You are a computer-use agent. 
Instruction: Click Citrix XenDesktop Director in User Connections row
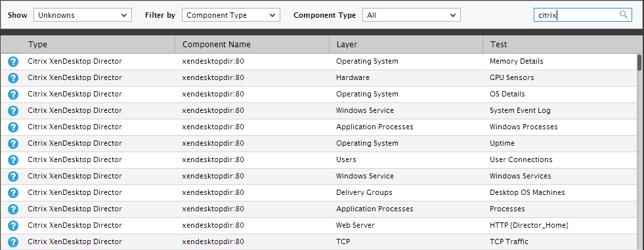click(75, 159)
